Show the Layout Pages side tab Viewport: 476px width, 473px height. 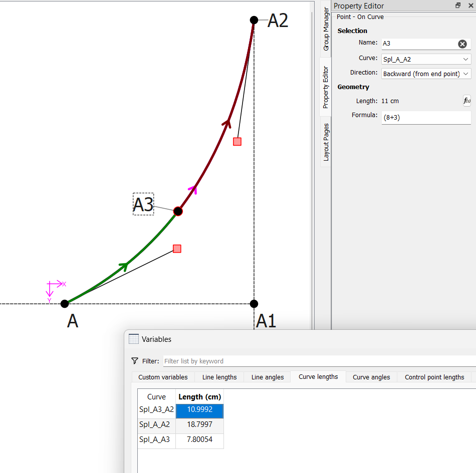[x=326, y=142]
